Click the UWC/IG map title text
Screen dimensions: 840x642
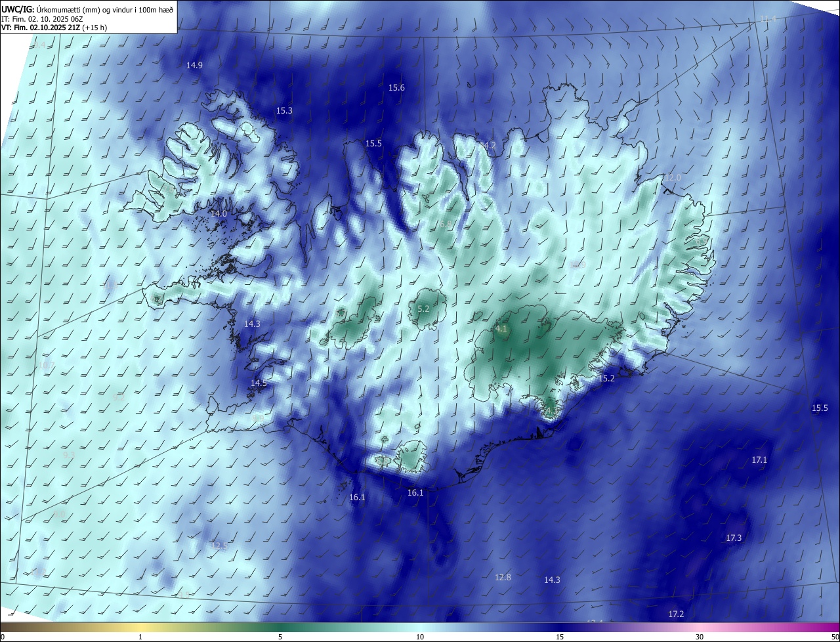[88, 9]
